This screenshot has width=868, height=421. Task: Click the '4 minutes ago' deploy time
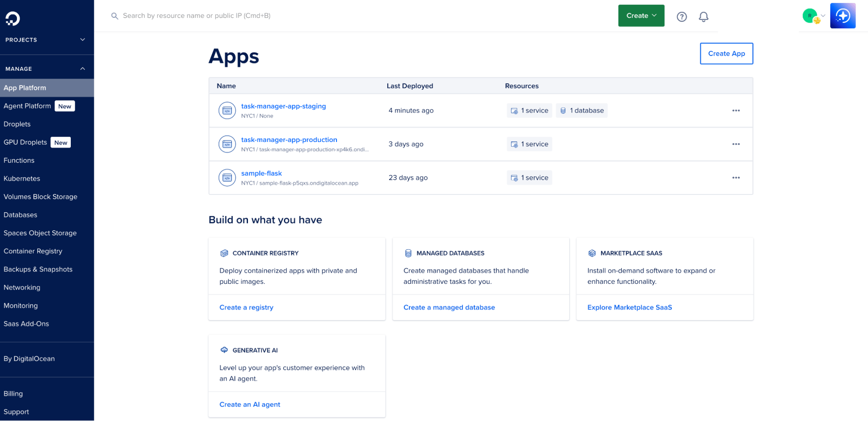[411, 111]
